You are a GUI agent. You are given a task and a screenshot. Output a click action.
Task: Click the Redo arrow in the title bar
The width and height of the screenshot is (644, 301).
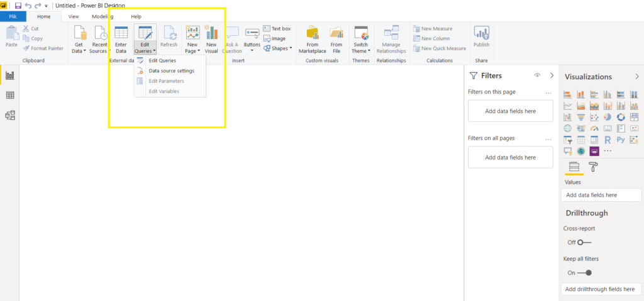pyautogui.click(x=38, y=6)
